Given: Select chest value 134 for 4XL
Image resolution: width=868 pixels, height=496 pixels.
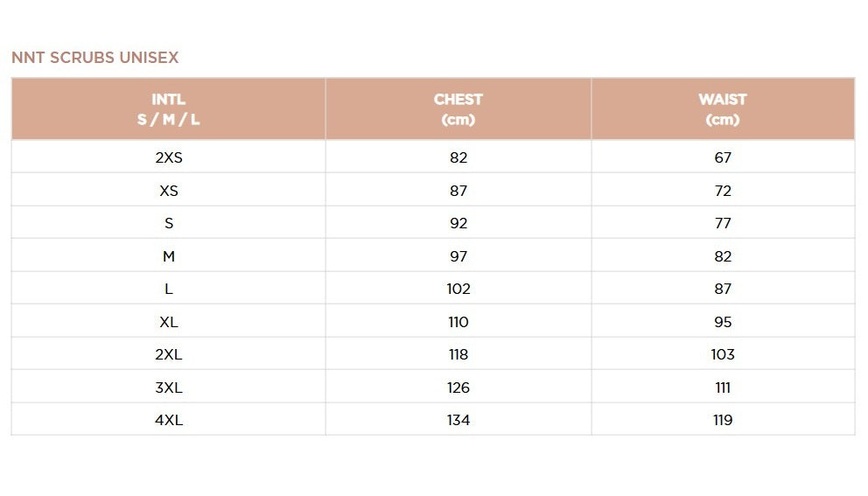Looking at the screenshot, I should point(458,420).
